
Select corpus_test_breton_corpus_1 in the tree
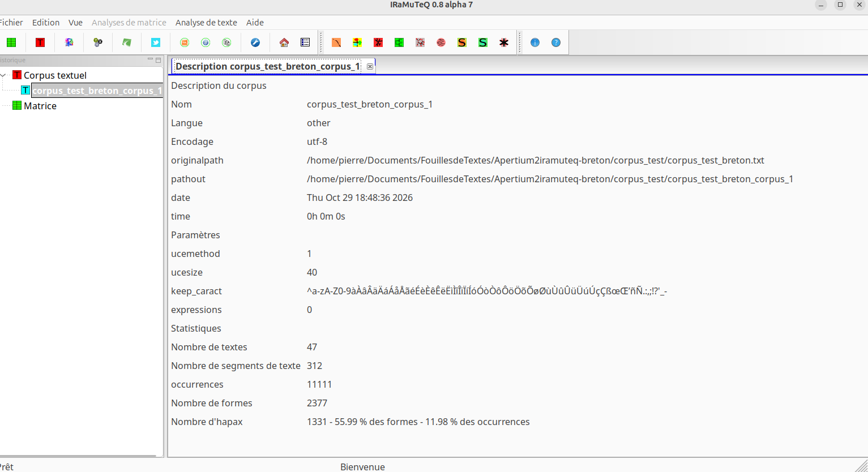point(97,91)
